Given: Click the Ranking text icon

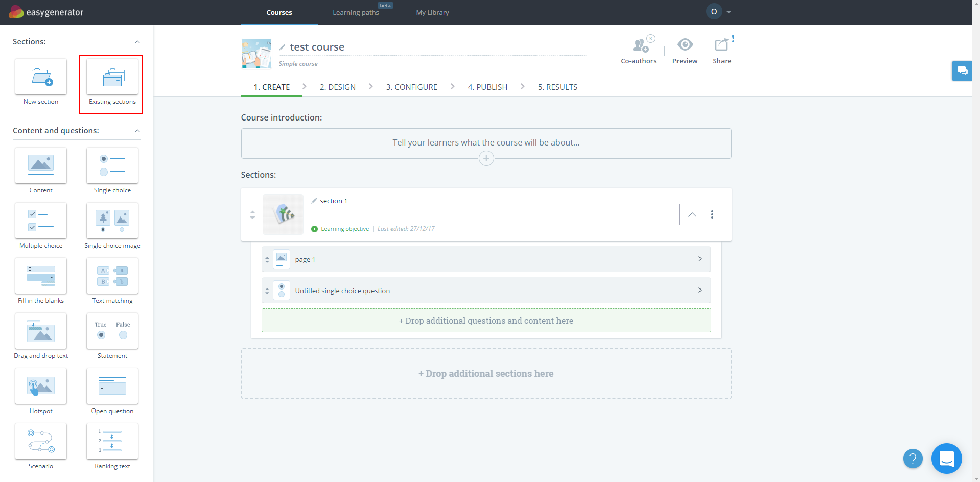Looking at the screenshot, I should (112, 441).
